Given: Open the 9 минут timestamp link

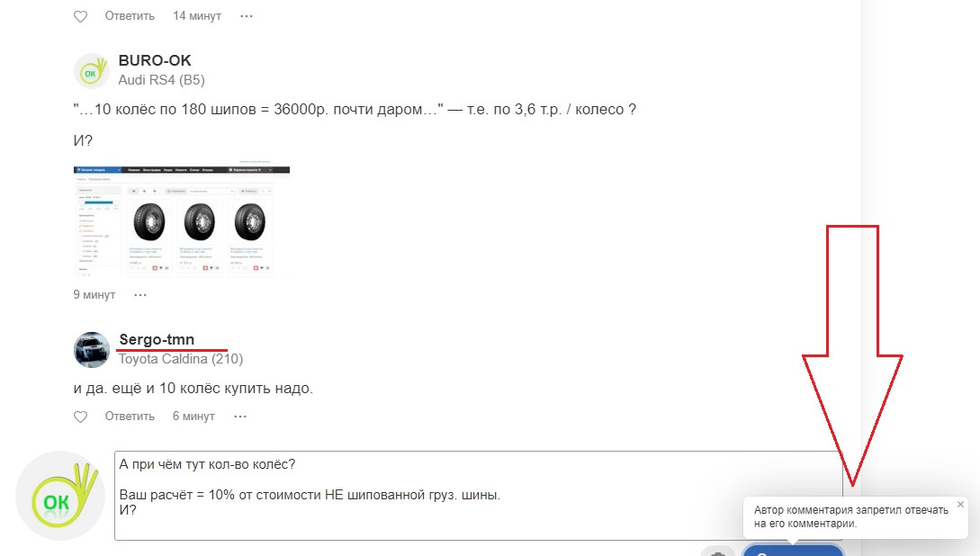Looking at the screenshot, I should point(94,295).
